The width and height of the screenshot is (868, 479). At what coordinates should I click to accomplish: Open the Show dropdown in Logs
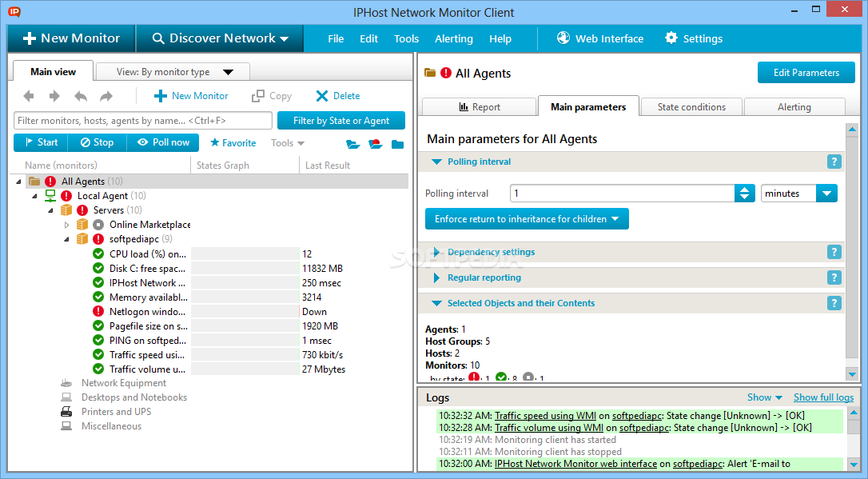(x=764, y=397)
